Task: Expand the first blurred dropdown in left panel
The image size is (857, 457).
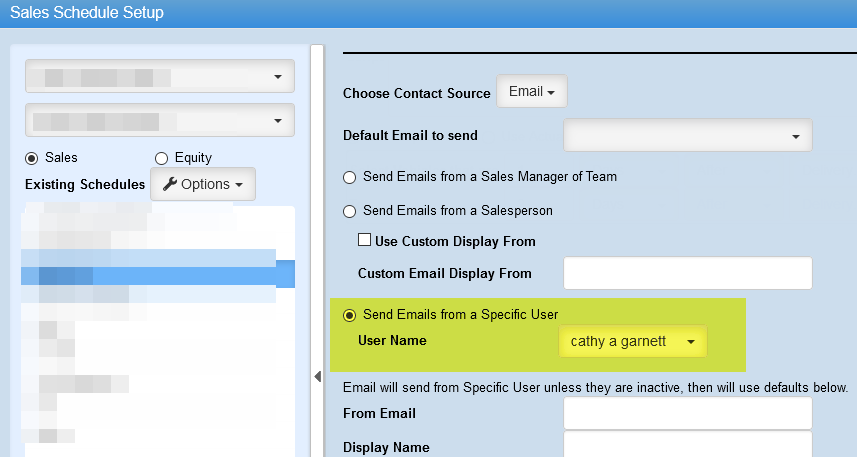Action: coord(158,77)
